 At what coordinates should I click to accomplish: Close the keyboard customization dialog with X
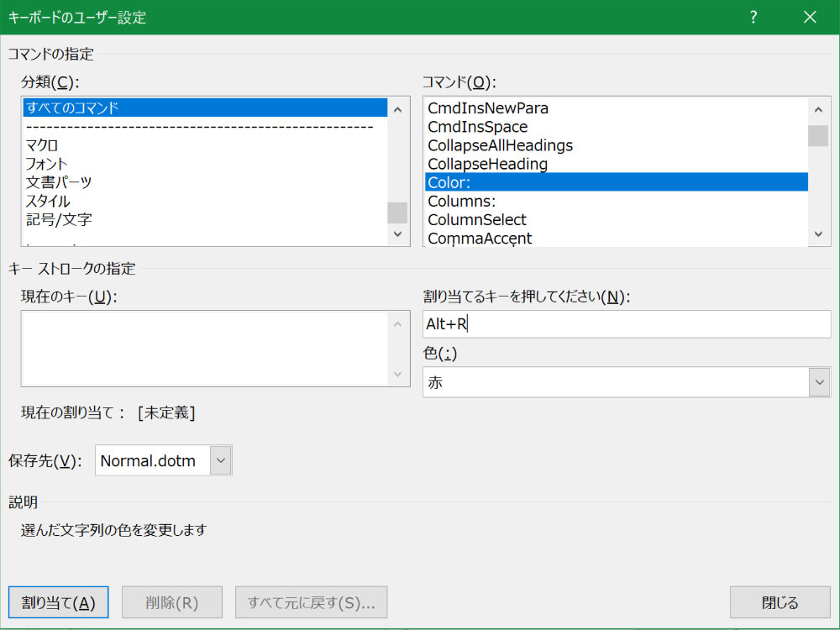tap(810, 17)
